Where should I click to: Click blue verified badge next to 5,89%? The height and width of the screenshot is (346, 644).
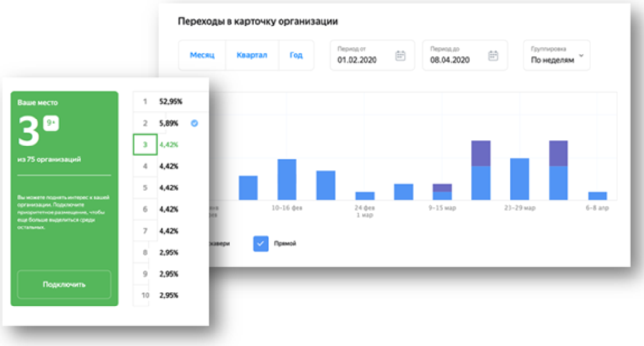pos(194,123)
